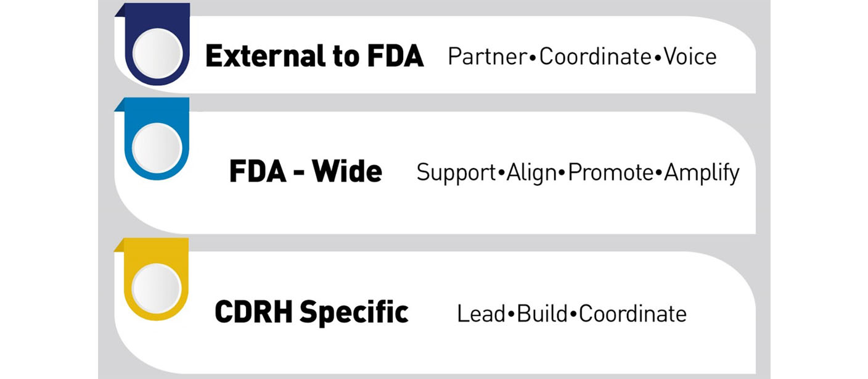Click the navy circle badge beside External to FDA
The width and height of the screenshot is (868, 379).
click(x=157, y=53)
